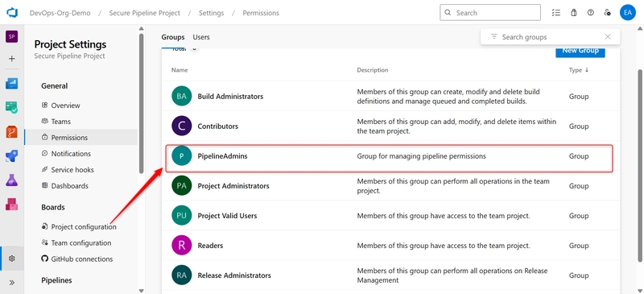
Task: Click the PU avatar for Project Valid Users
Action: pyautogui.click(x=182, y=215)
